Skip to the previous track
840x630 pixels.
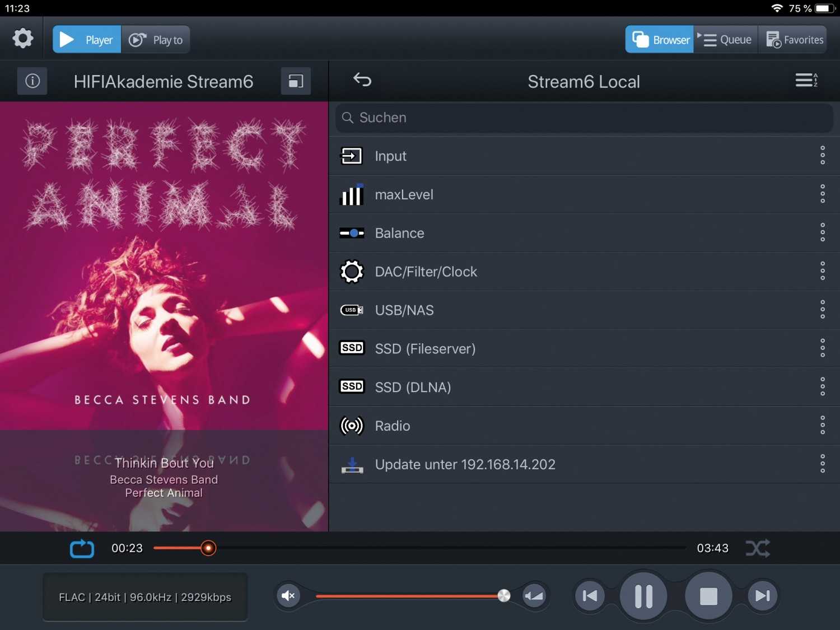(x=590, y=596)
